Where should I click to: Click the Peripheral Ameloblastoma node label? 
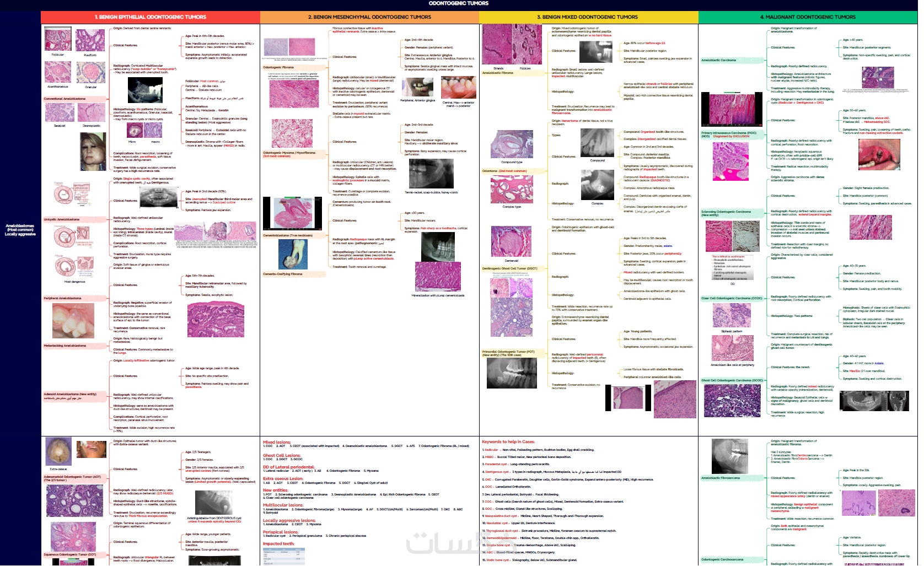pyautogui.click(x=74, y=298)
